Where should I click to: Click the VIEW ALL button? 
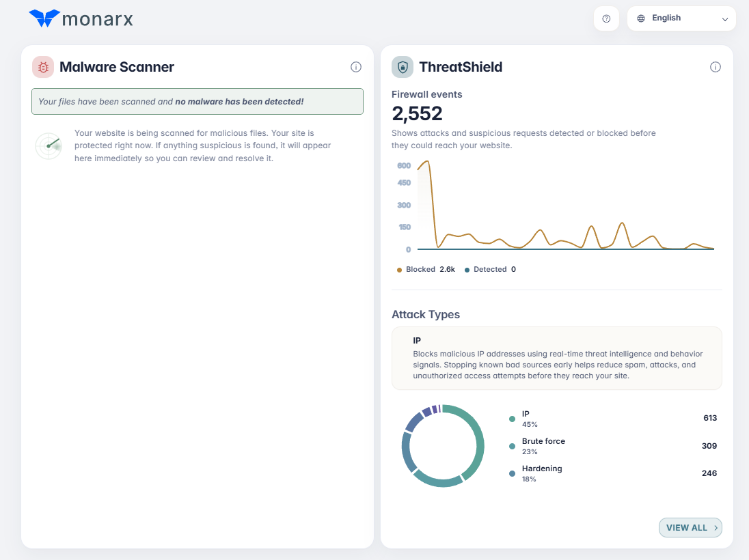[690, 527]
